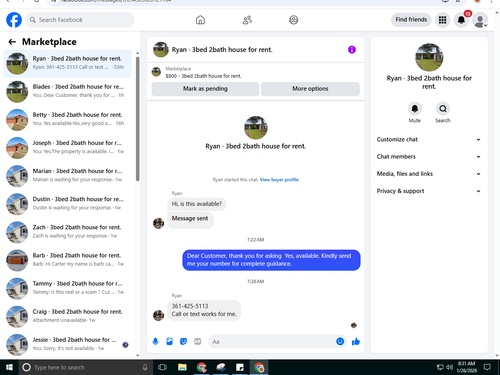Image resolution: width=500 pixels, height=375 pixels.
Task: Open the taskbar microphone search icon
Action: tap(145, 367)
